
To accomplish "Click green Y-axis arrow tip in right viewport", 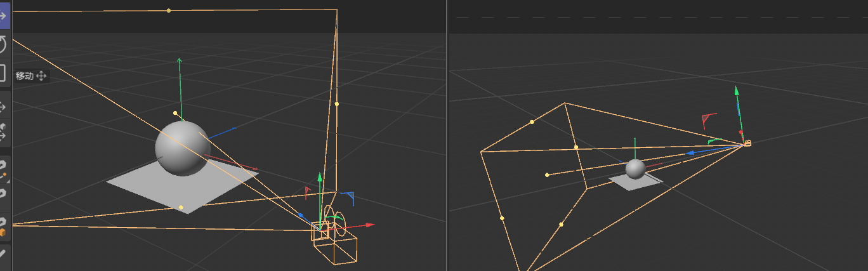I will (x=736, y=91).
